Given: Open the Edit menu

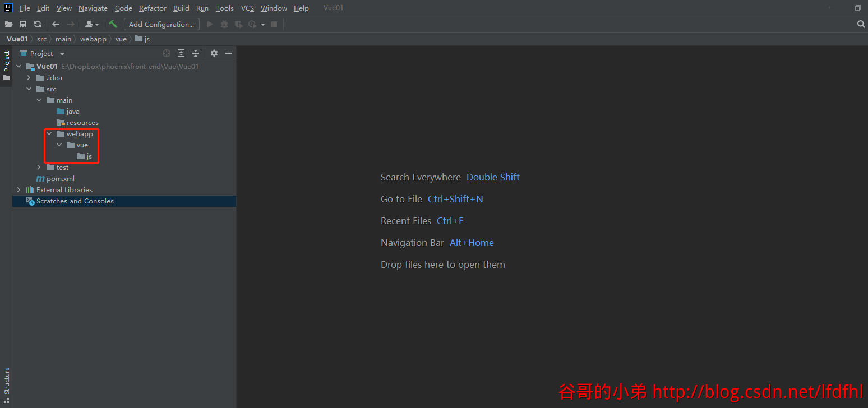Looking at the screenshot, I should (43, 8).
